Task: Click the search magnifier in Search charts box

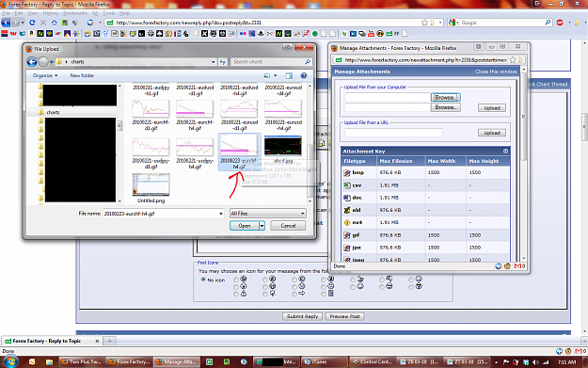Action: click(308, 61)
